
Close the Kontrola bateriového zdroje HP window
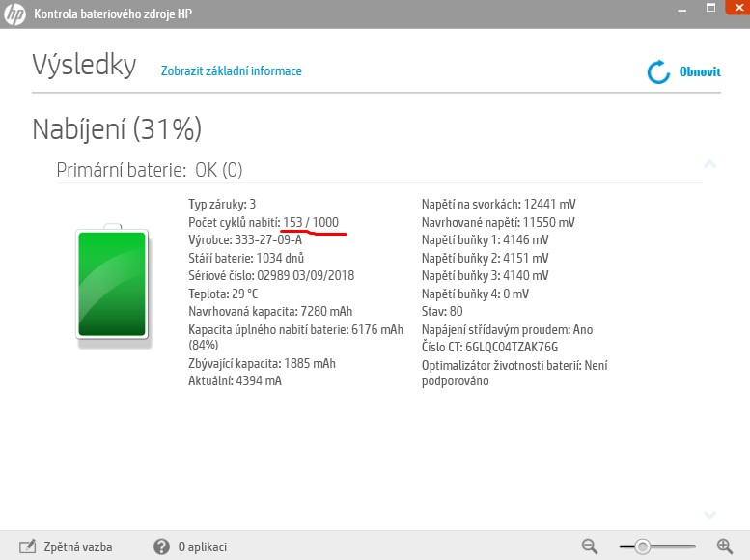click(x=736, y=8)
